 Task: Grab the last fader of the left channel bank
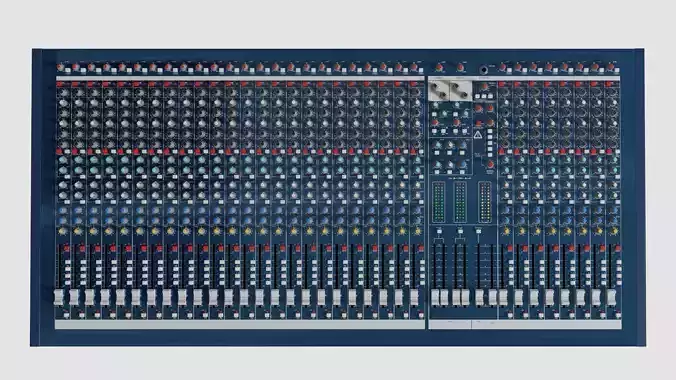pyautogui.click(x=414, y=297)
